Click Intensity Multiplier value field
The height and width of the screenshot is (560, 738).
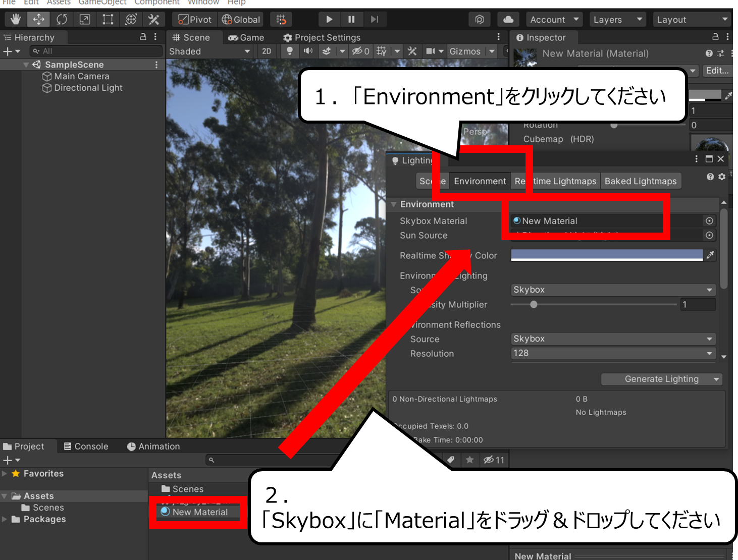(698, 305)
